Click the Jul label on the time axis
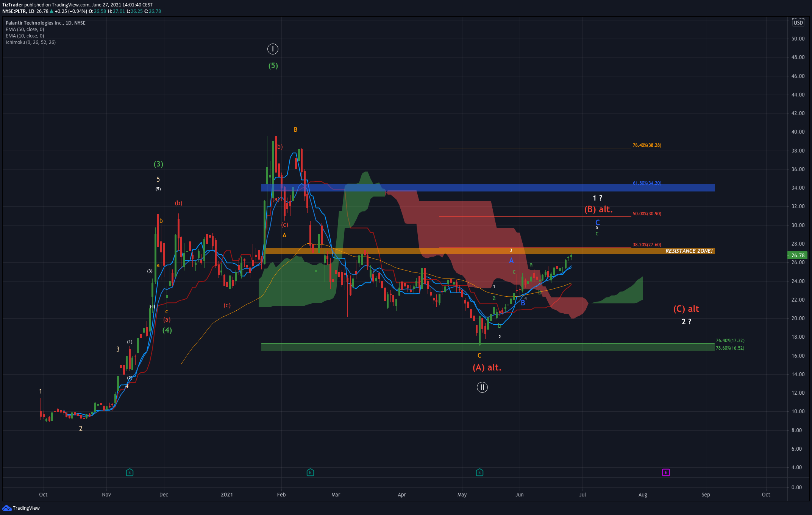 click(x=582, y=495)
